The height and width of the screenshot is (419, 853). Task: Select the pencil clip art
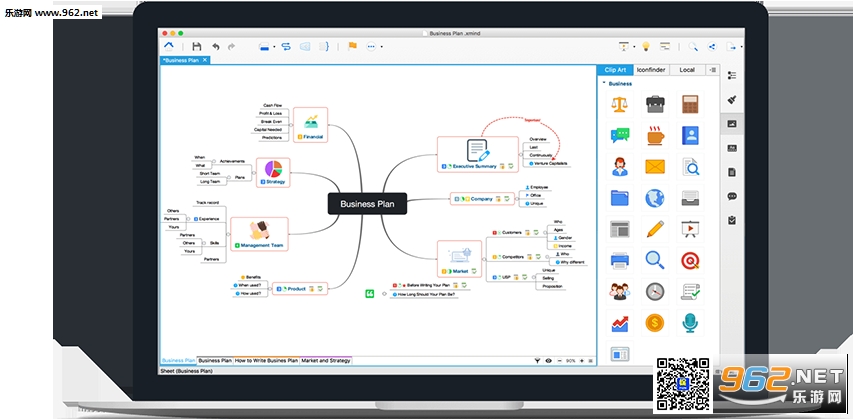click(x=654, y=229)
